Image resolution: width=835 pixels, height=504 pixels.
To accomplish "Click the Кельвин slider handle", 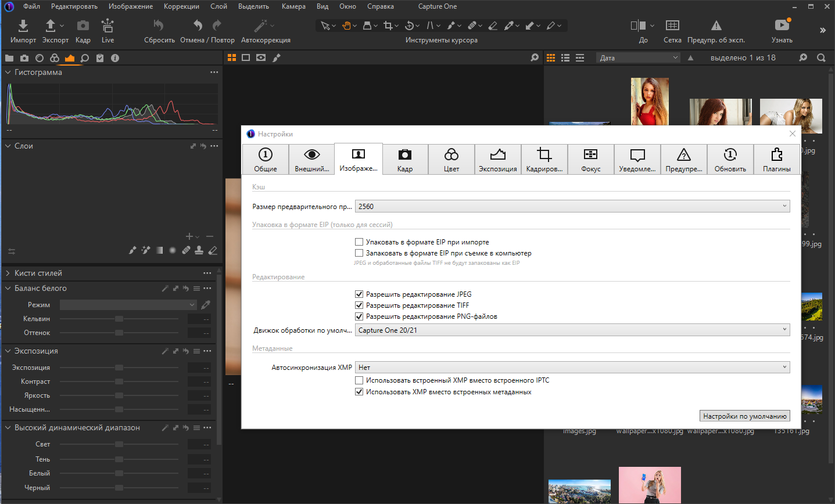I will pyautogui.click(x=119, y=319).
